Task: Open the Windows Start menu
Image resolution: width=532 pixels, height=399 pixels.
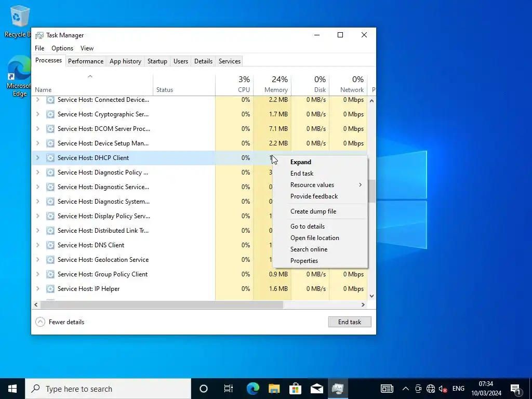Action: coord(12,389)
